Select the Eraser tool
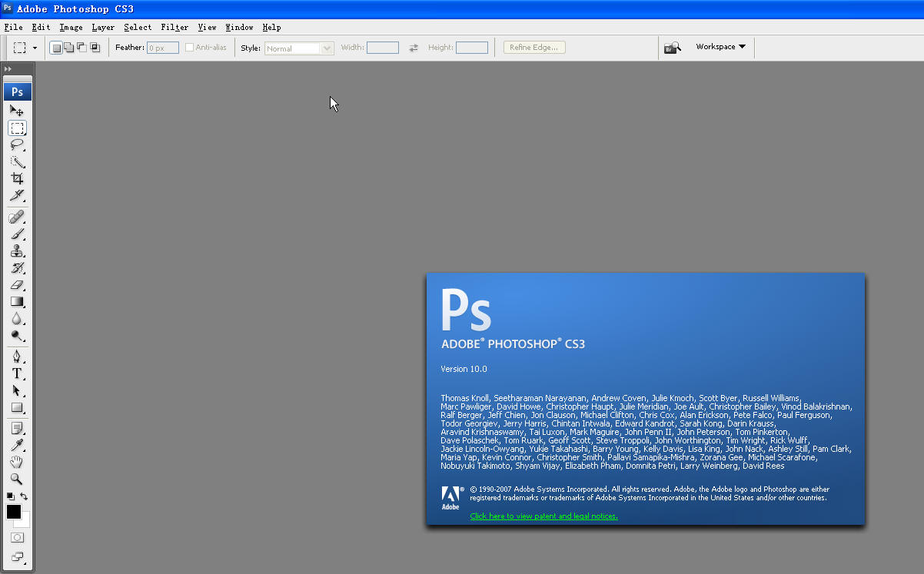The width and height of the screenshot is (924, 574). coord(17,285)
